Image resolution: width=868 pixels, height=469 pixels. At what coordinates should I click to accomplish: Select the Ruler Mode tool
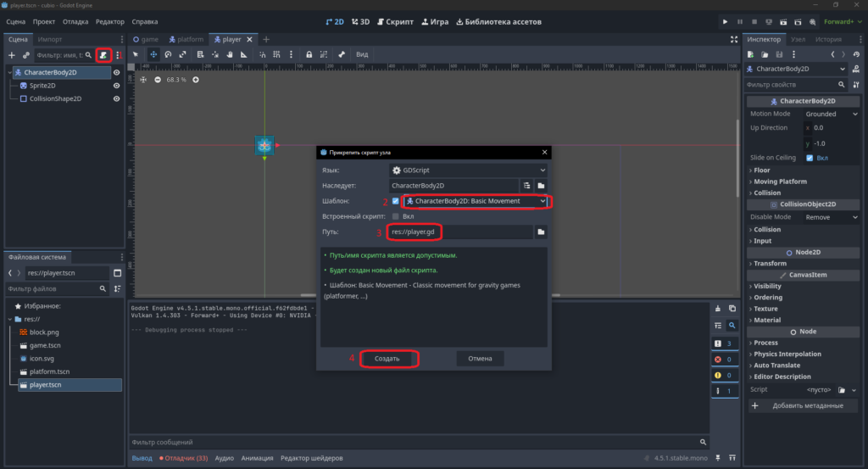[x=244, y=54]
